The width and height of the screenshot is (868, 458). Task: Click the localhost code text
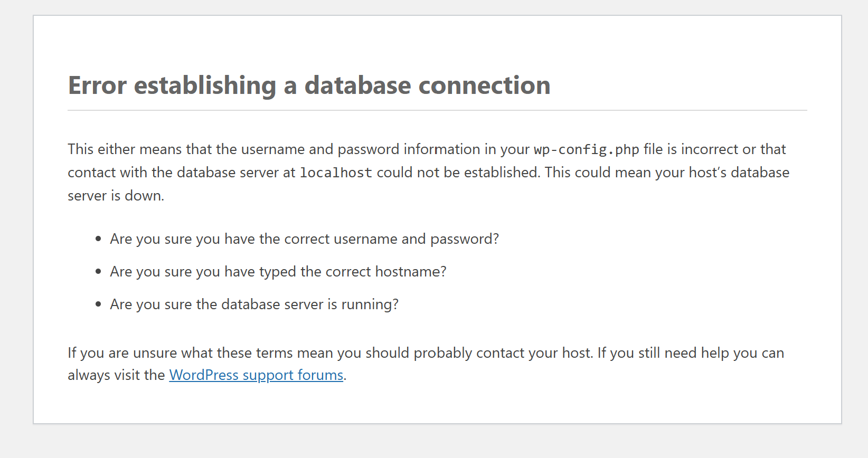point(336,173)
